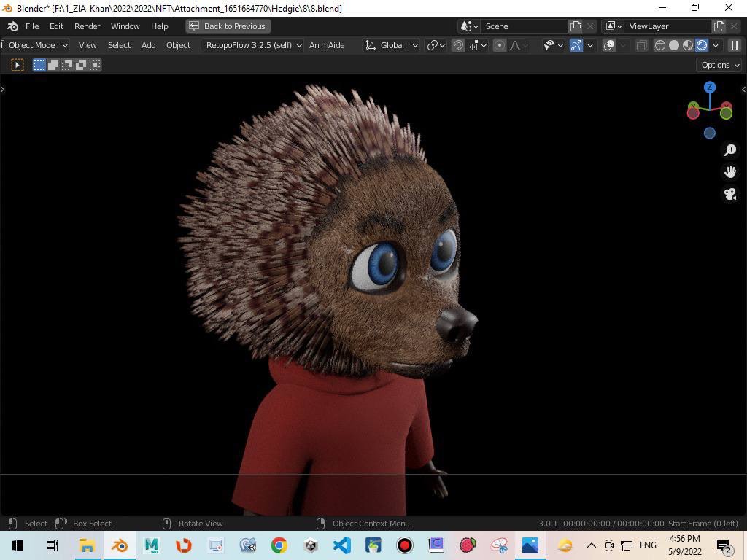Open the Windows Start menu
Image resolution: width=747 pixels, height=560 pixels.
18,545
